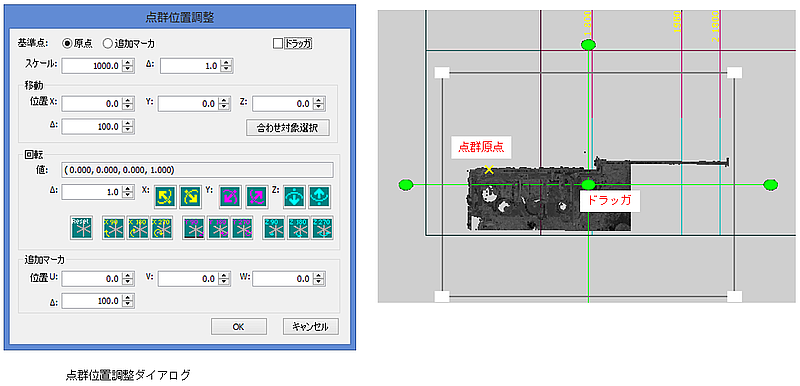Focus the 位置 X input field
This screenshot has width=800, height=386.
(92, 104)
